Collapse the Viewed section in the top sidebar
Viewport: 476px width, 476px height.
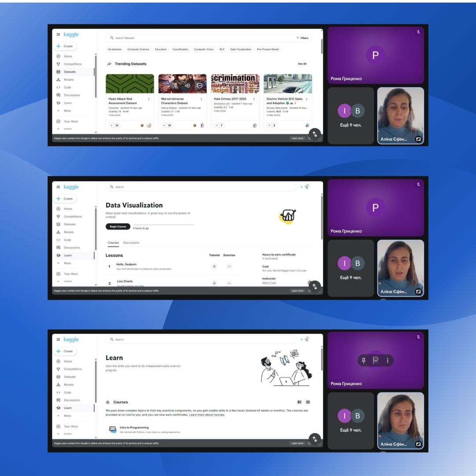58,129
